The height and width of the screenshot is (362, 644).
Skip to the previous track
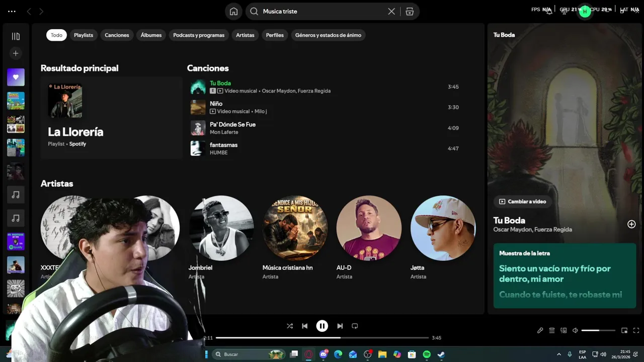coord(304,326)
